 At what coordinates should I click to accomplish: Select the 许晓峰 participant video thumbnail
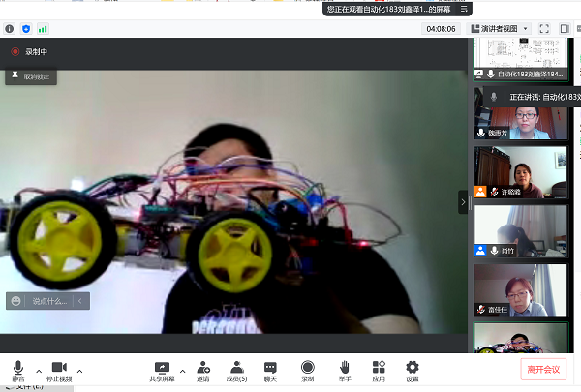tap(520, 172)
